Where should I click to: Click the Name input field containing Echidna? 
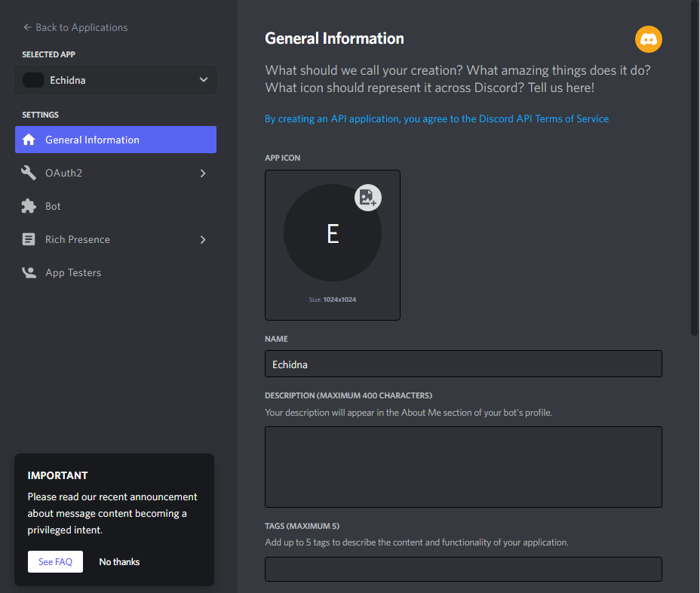[463, 364]
